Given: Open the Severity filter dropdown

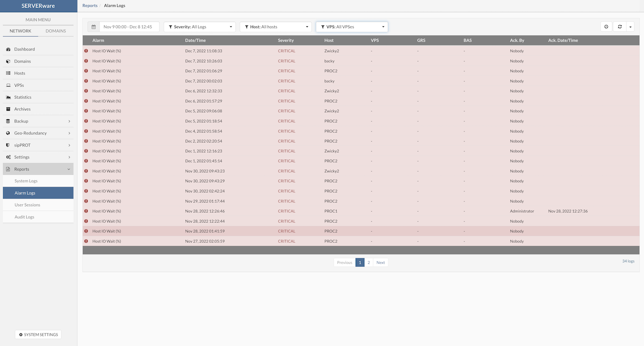Looking at the screenshot, I should 200,27.
